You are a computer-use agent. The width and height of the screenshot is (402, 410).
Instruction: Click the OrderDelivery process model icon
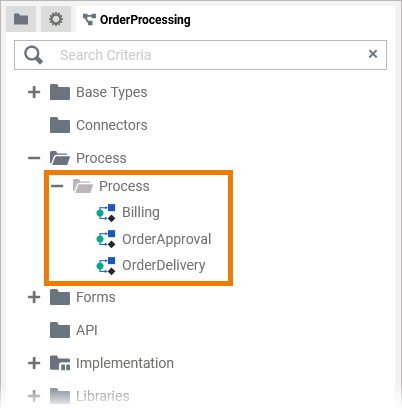point(106,266)
